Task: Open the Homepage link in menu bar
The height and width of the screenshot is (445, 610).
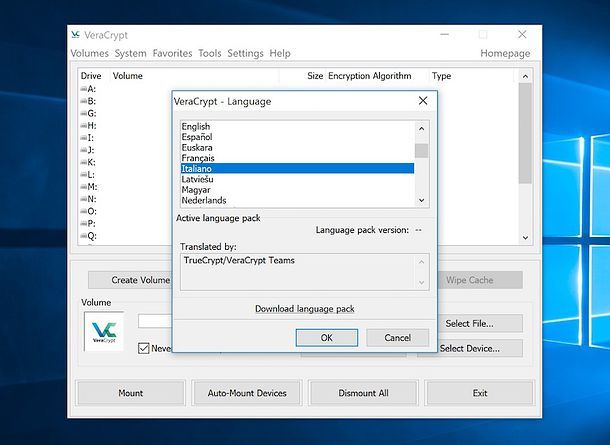Action: pyautogui.click(x=505, y=53)
